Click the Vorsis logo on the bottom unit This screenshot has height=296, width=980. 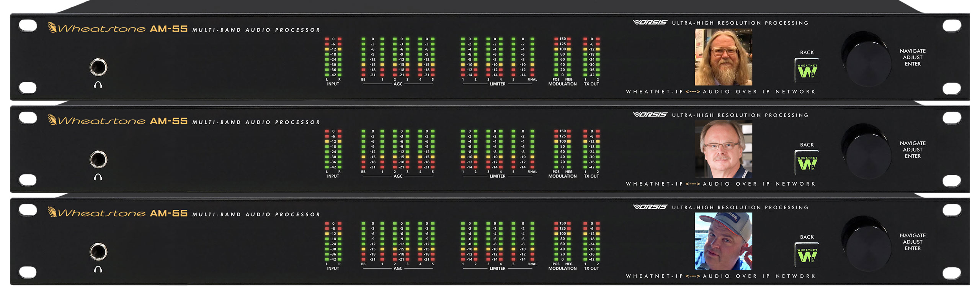(x=650, y=207)
